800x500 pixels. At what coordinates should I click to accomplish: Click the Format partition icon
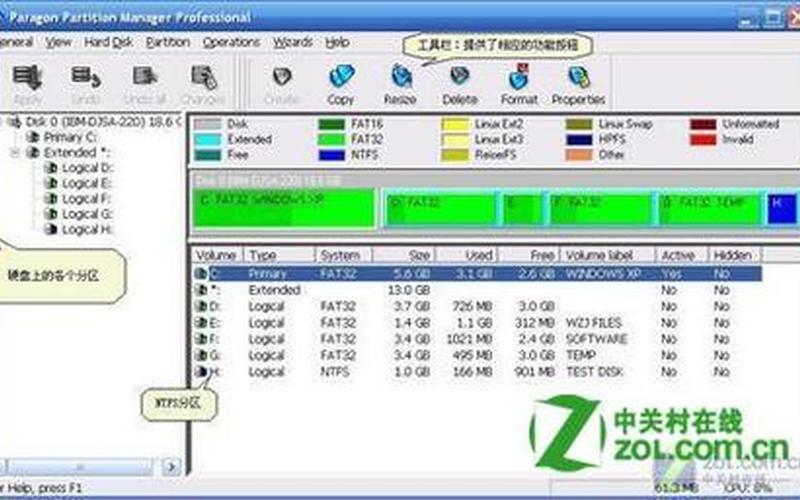pos(519,76)
